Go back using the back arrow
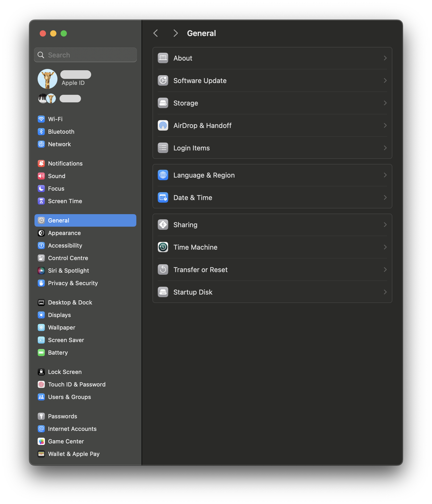This screenshot has width=432, height=504. click(x=156, y=33)
